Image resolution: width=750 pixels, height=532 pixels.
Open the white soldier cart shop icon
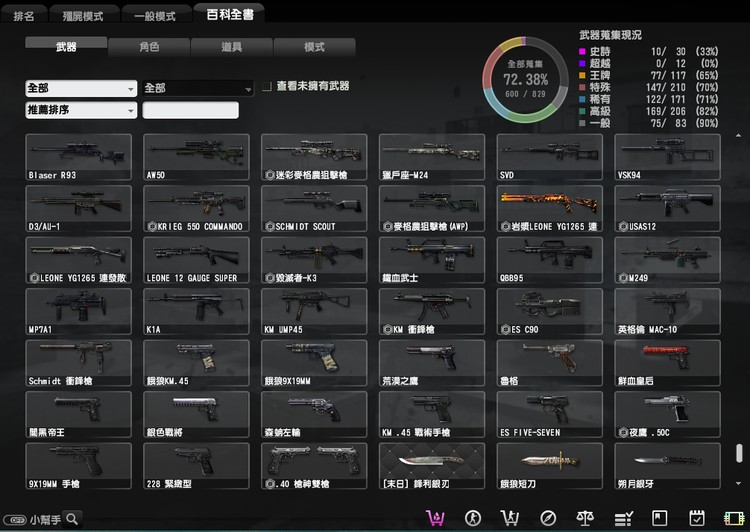(509, 518)
